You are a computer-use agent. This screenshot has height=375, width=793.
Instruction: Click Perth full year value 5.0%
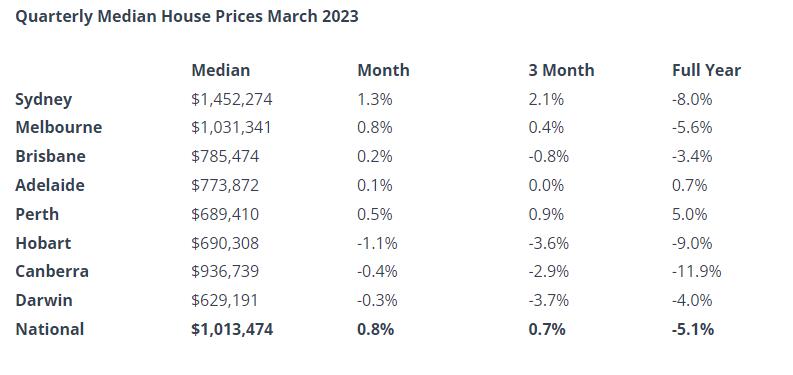(689, 214)
